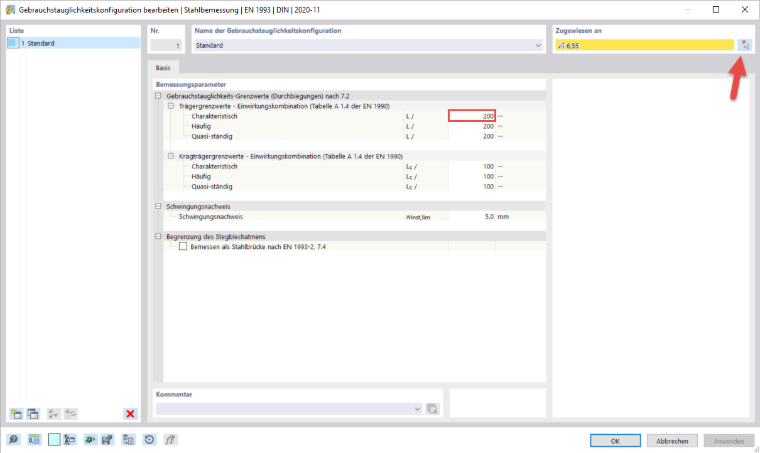Click the color square of 1 Standard list entry
760x453 pixels.
(13, 43)
